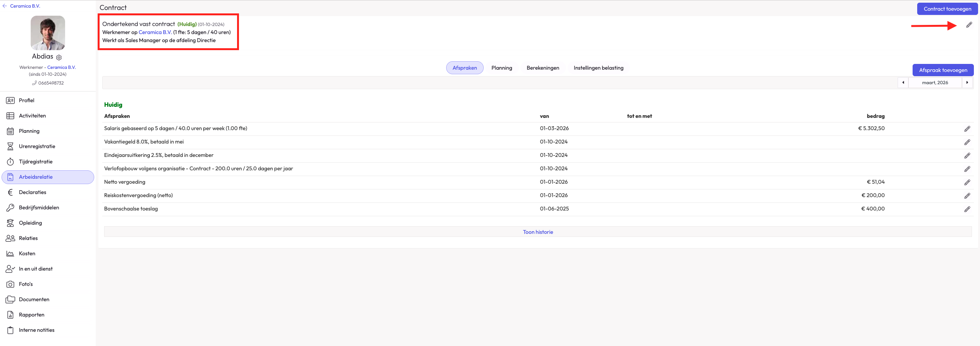Open Ceramica B.V. link in contract summary
The image size is (980, 346).
point(155,33)
